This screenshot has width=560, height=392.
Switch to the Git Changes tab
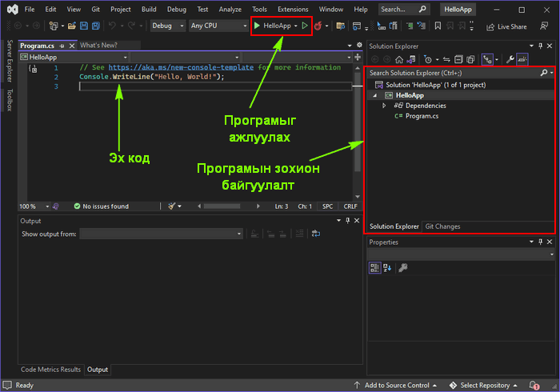coord(442,226)
